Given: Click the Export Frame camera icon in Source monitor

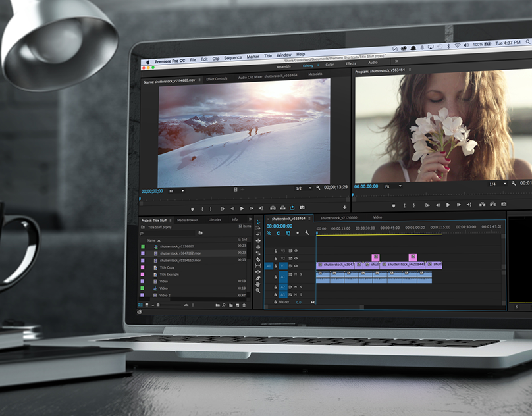Looking at the screenshot, I should pos(302,208).
